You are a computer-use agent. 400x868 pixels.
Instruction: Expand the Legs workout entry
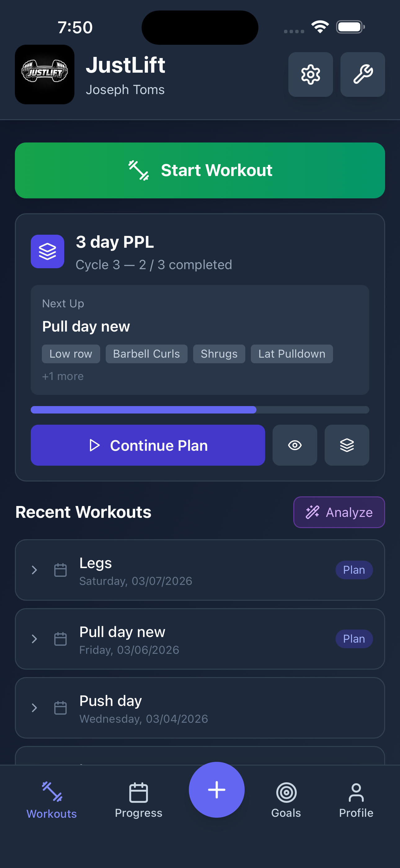(34, 570)
